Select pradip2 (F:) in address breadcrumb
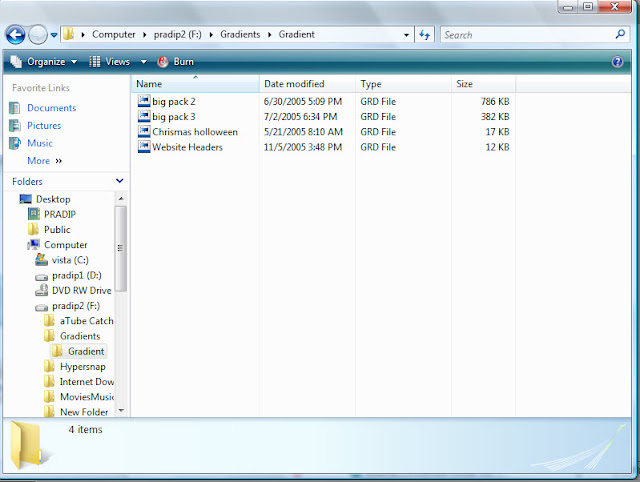Viewport: 640px width, 482px height. click(x=178, y=34)
